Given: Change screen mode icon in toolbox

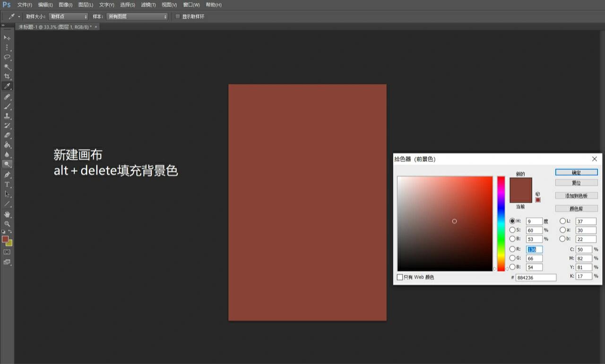Looking at the screenshot, I should coord(7,262).
